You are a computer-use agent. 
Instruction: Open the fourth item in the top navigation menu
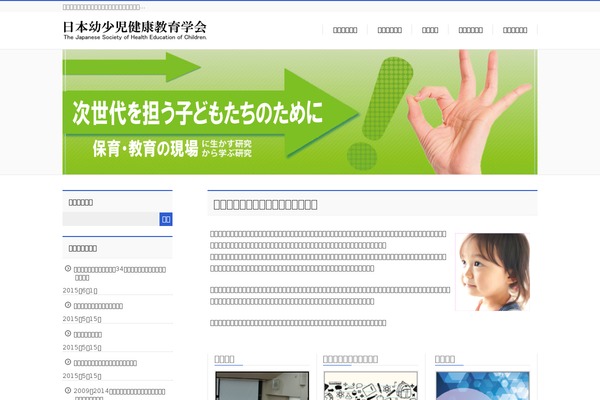[x=470, y=30]
